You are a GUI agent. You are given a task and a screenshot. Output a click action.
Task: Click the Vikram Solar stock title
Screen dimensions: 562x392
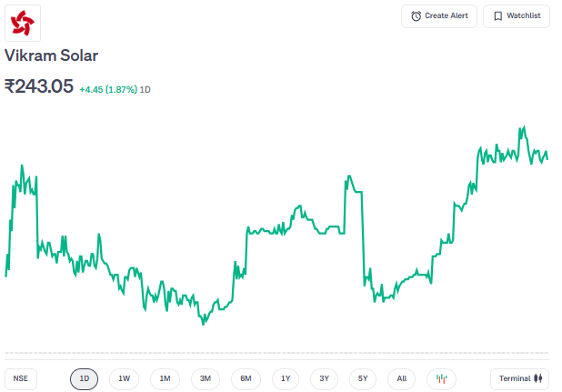[x=52, y=55]
